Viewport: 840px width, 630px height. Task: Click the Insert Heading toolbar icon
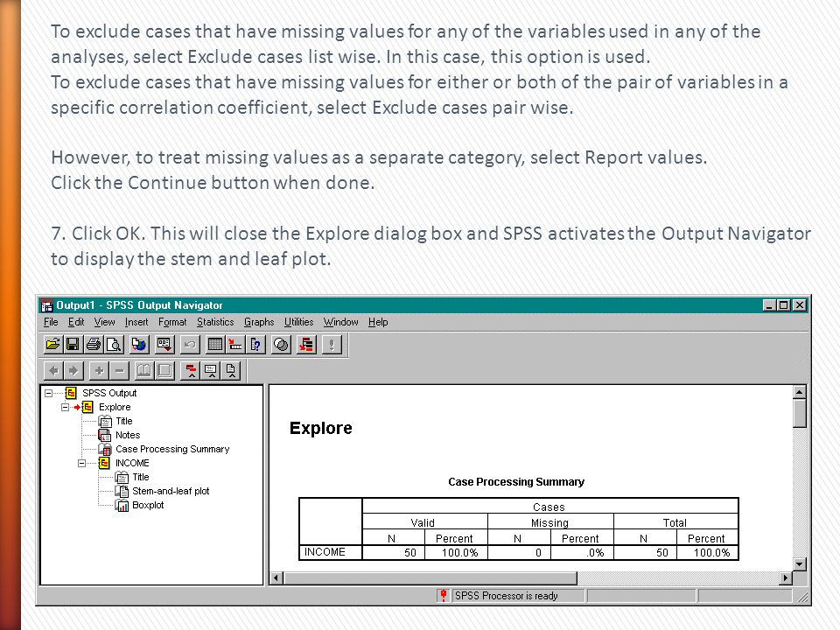click(191, 370)
